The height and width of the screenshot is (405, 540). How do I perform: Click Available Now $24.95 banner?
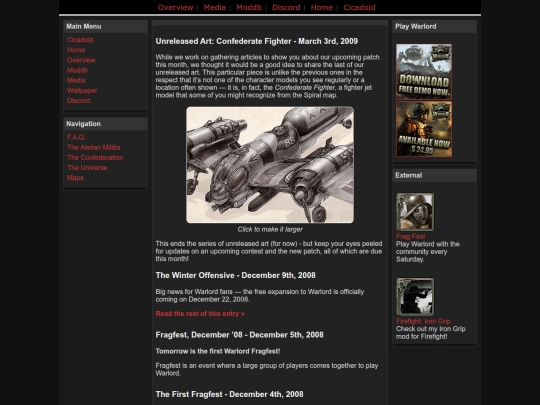[424, 129]
